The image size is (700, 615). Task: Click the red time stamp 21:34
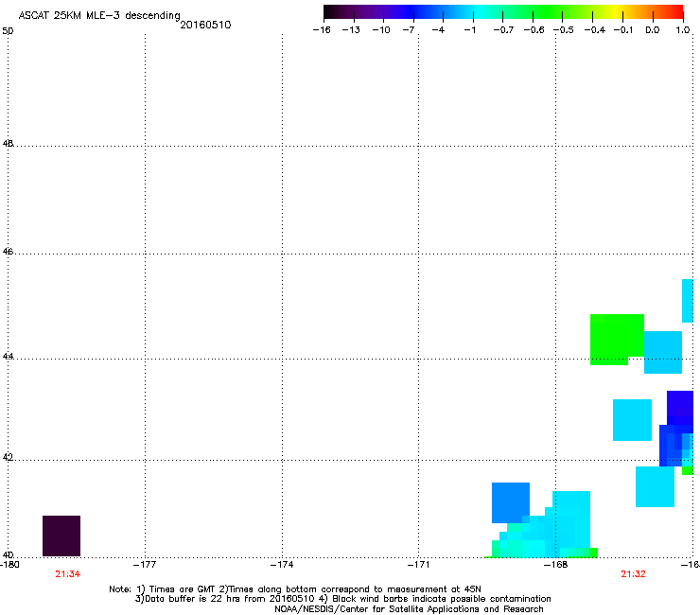coord(68,574)
